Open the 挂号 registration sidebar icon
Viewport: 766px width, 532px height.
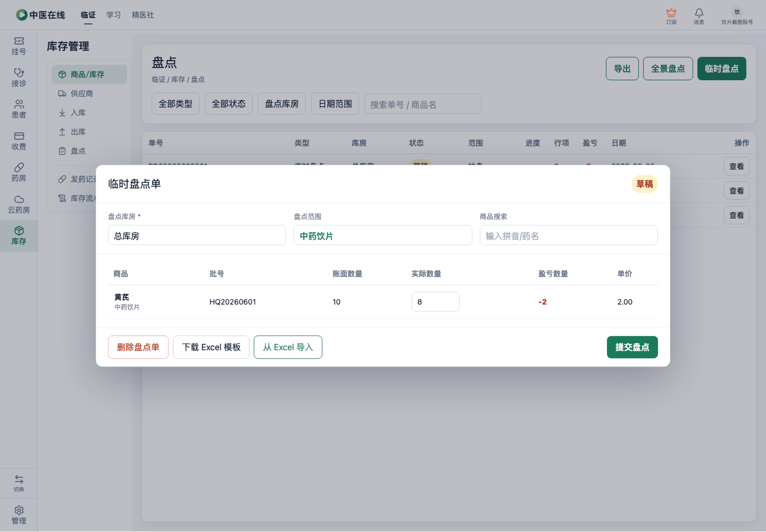click(19, 46)
